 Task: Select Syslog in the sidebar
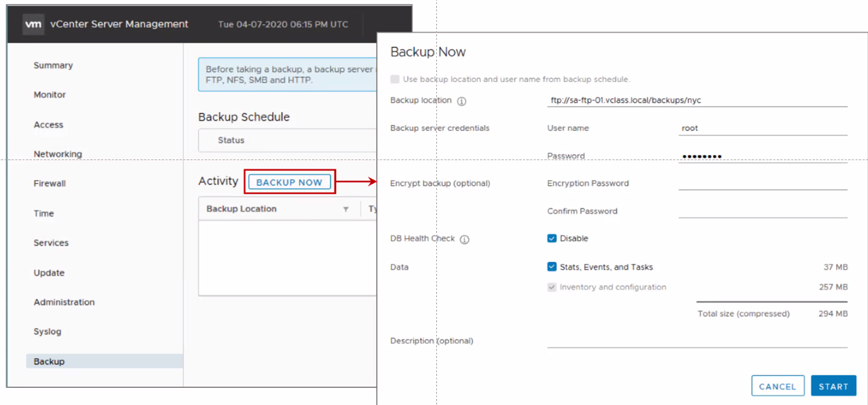click(47, 332)
